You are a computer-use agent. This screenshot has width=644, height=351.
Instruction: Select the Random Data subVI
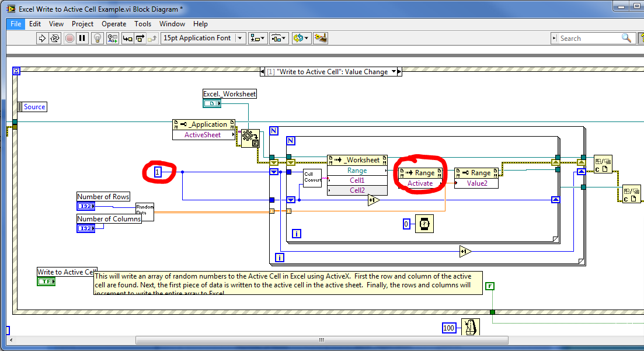pos(145,211)
